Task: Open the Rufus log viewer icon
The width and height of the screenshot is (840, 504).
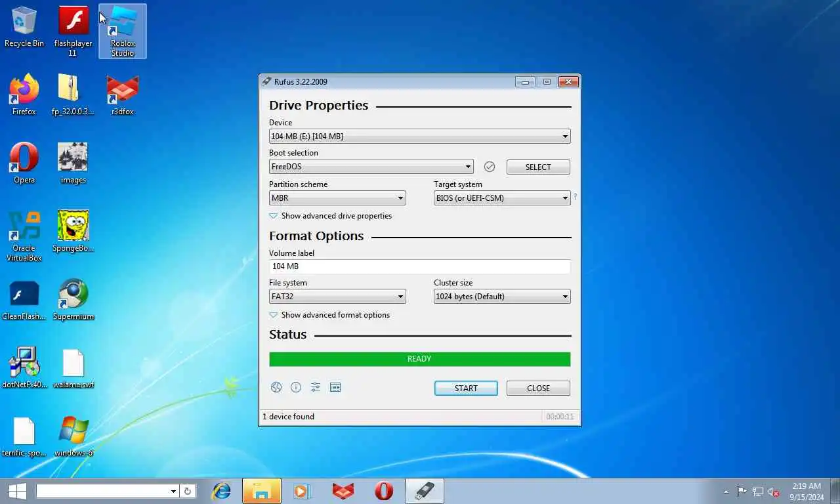Action: 335,388
